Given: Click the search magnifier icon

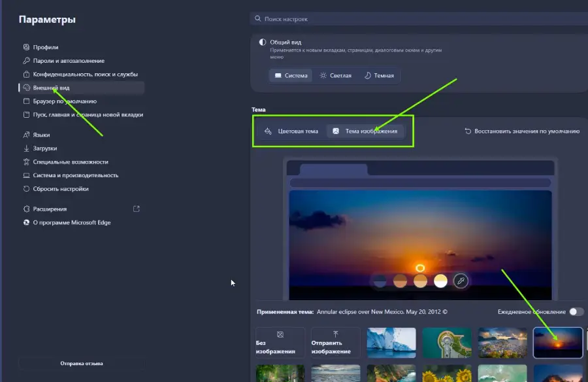Looking at the screenshot, I should (x=257, y=18).
